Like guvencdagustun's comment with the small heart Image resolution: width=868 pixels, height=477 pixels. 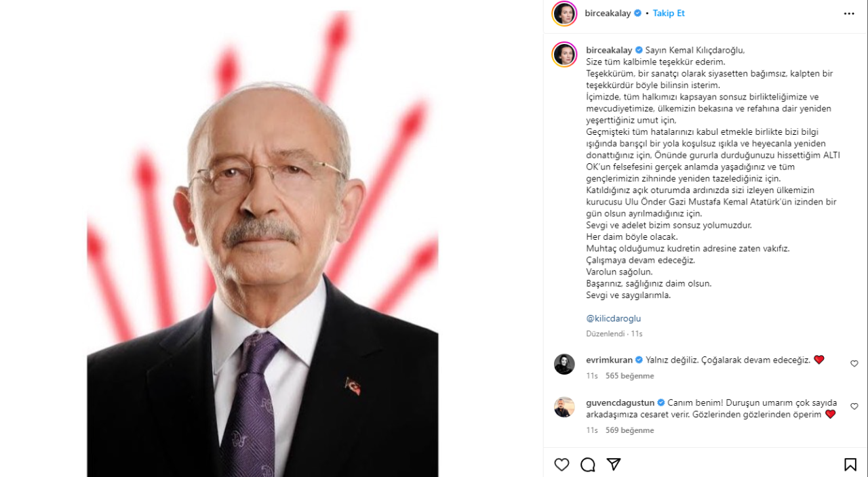(x=854, y=407)
